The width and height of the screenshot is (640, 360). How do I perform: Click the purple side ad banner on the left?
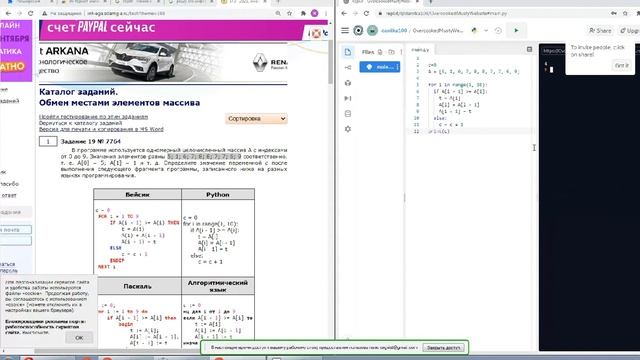pos(16,50)
